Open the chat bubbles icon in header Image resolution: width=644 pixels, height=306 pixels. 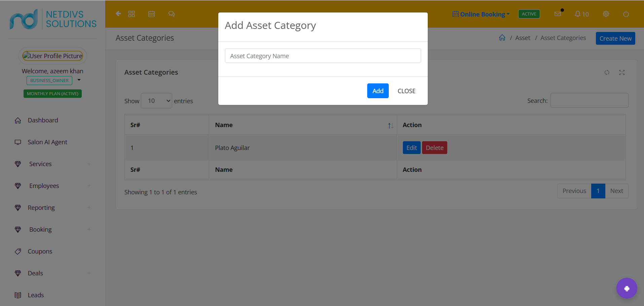point(172,14)
